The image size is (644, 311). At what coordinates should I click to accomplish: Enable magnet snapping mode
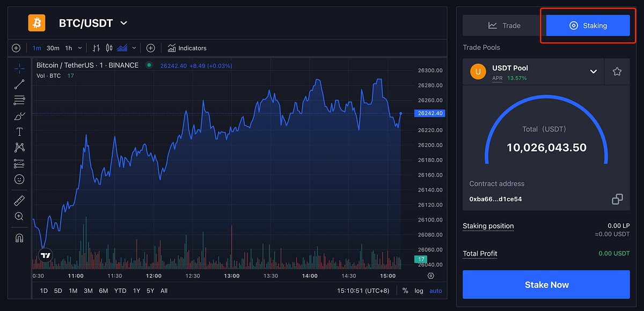[x=19, y=238]
